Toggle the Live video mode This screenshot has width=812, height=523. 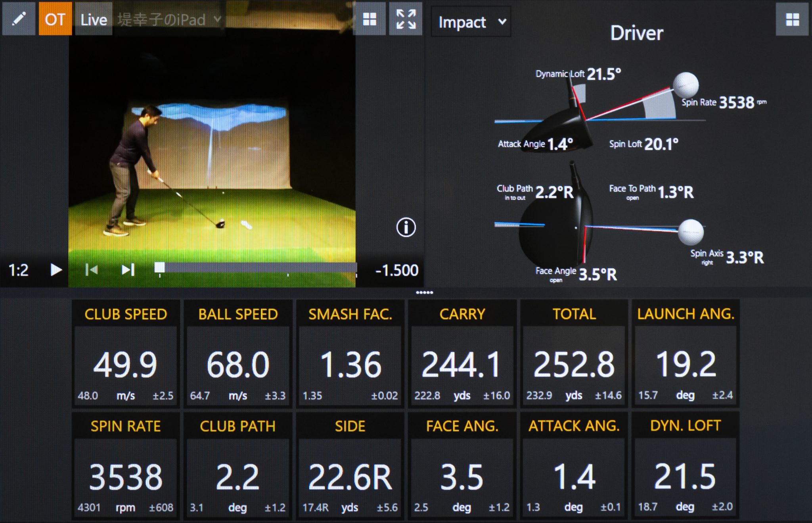point(94,19)
